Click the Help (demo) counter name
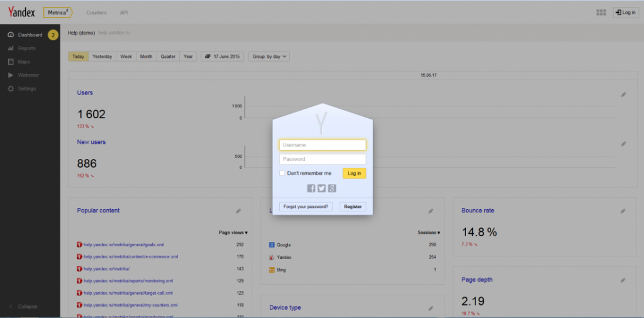The height and width of the screenshot is (318, 644). tap(81, 33)
